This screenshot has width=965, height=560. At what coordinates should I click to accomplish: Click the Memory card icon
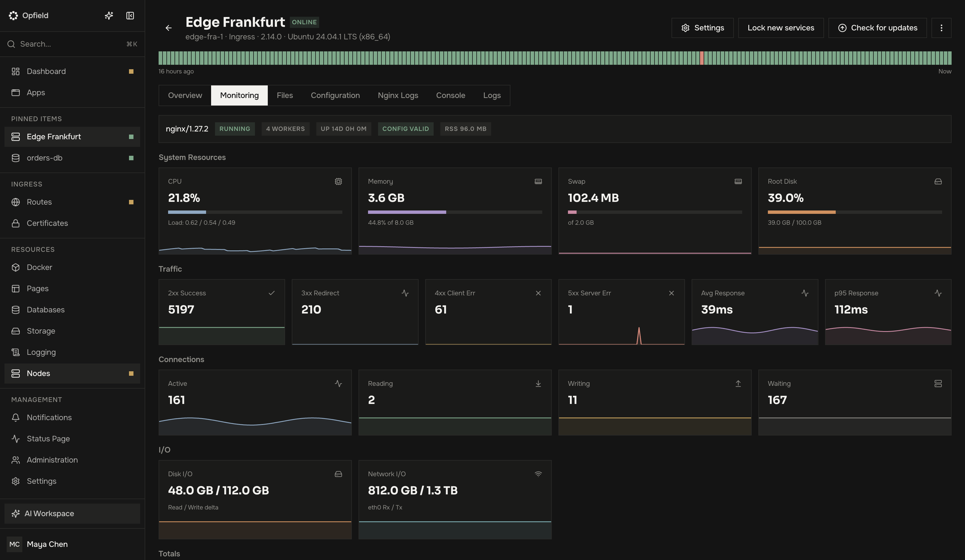[538, 181]
